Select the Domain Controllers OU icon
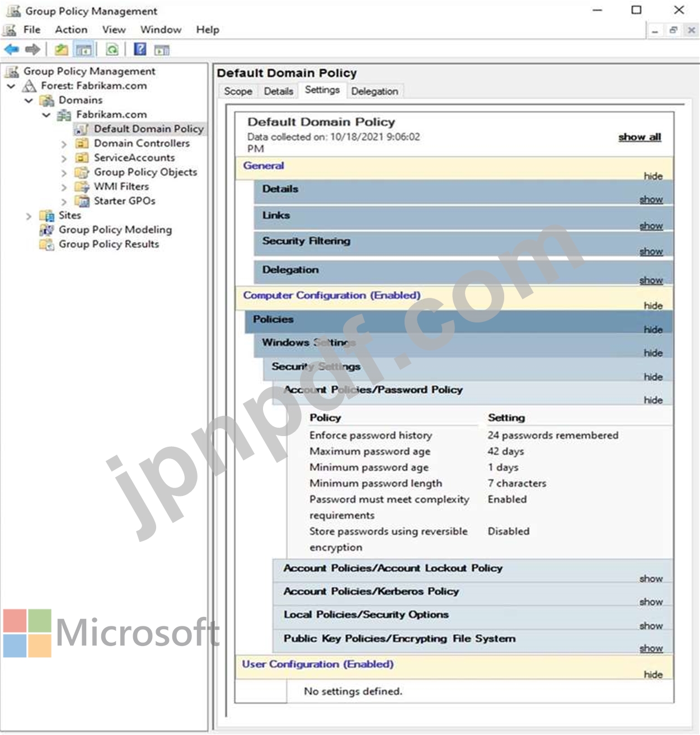Image resolution: width=700 pixels, height=735 pixels. pyautogui.click(x=82, y=143)
